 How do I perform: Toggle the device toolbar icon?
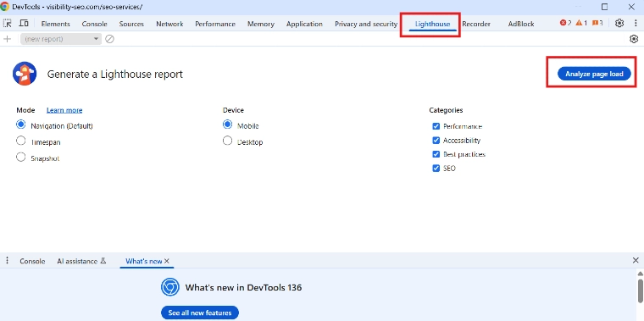[24, 24]
